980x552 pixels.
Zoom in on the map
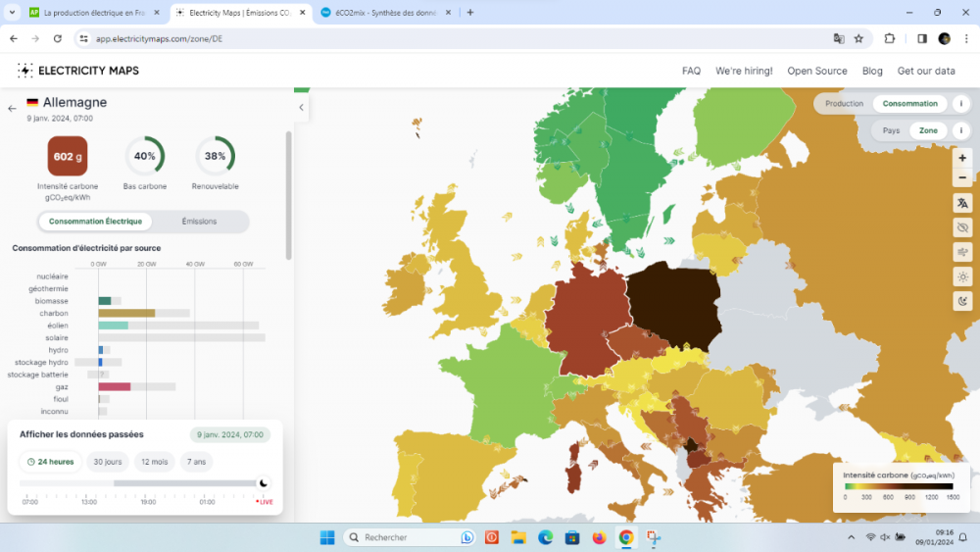962,158
